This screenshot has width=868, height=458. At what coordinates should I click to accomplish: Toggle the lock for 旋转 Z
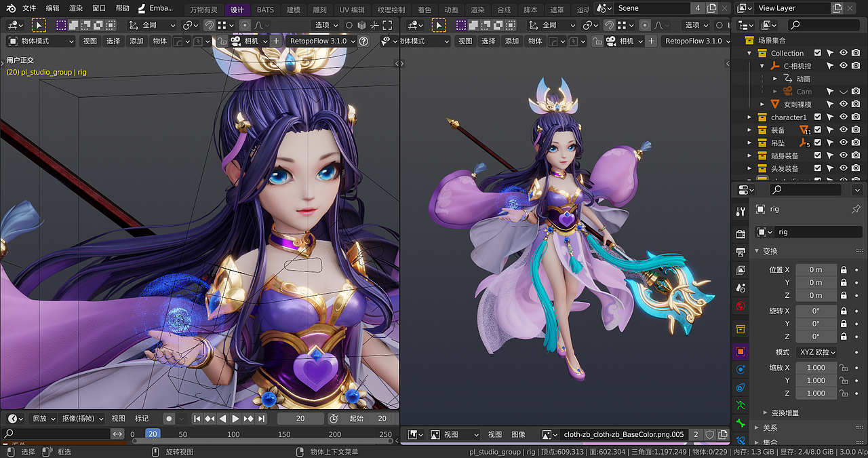(x=844, y=337)
